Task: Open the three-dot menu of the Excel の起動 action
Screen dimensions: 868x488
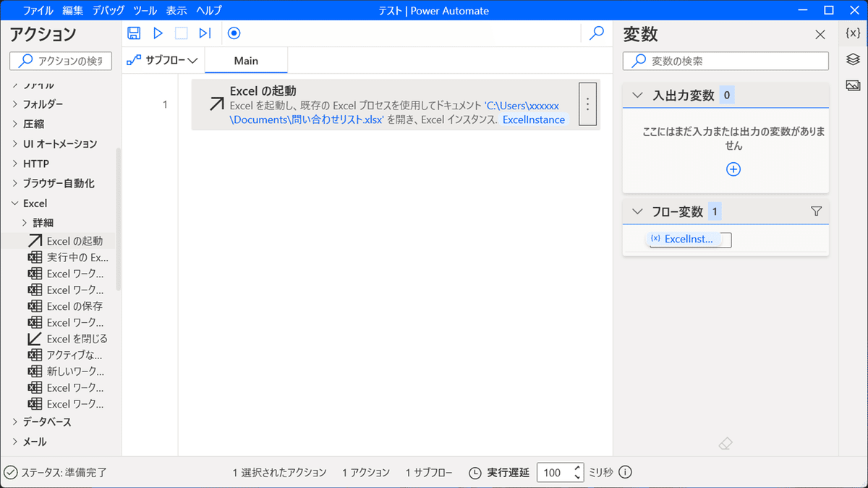Action: coord(587,104)
